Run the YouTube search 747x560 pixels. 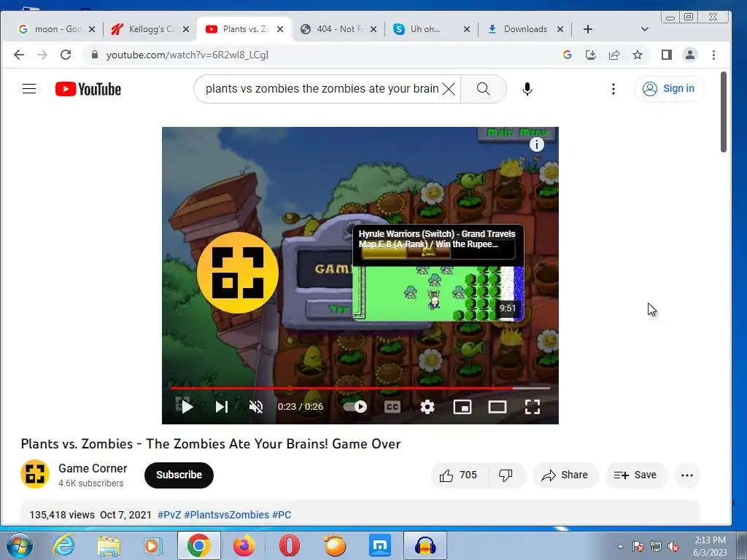pos(483,88)
